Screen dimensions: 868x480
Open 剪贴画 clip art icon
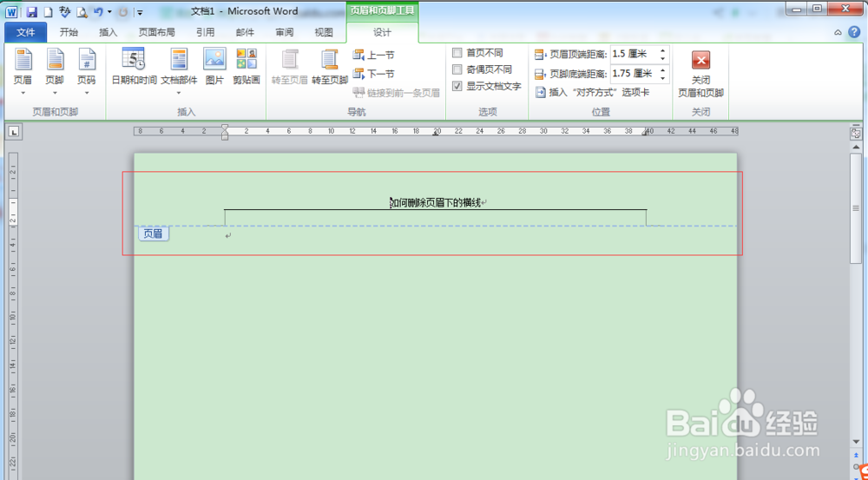click(247, 59)
